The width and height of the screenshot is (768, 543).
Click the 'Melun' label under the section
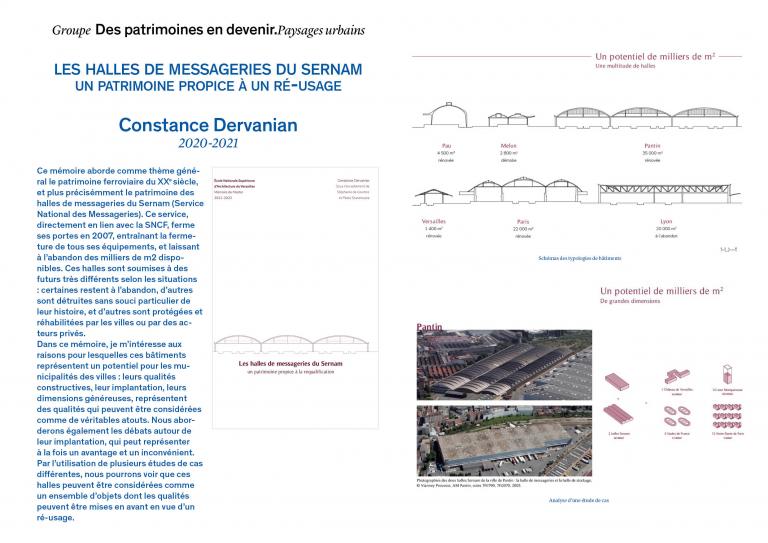coord(508,146)
